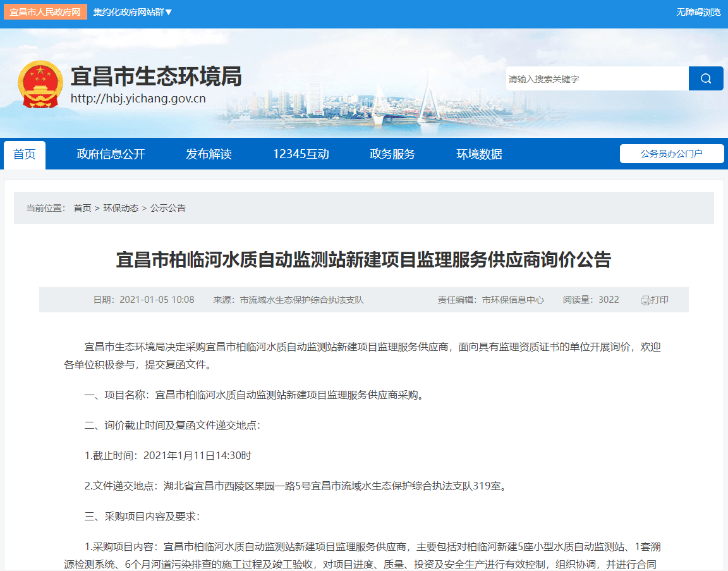Click the national emblem logo
This screenshot has width=728, height=571.
40,85
